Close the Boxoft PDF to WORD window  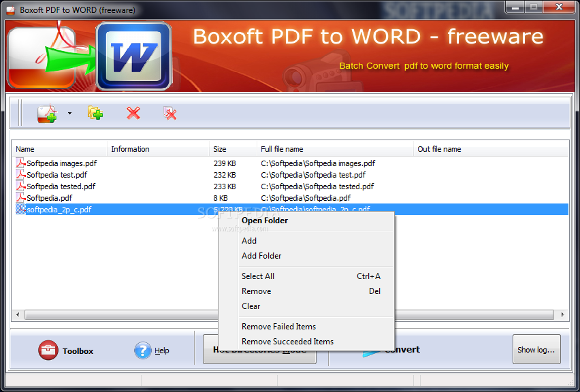(x=560, y=7)
